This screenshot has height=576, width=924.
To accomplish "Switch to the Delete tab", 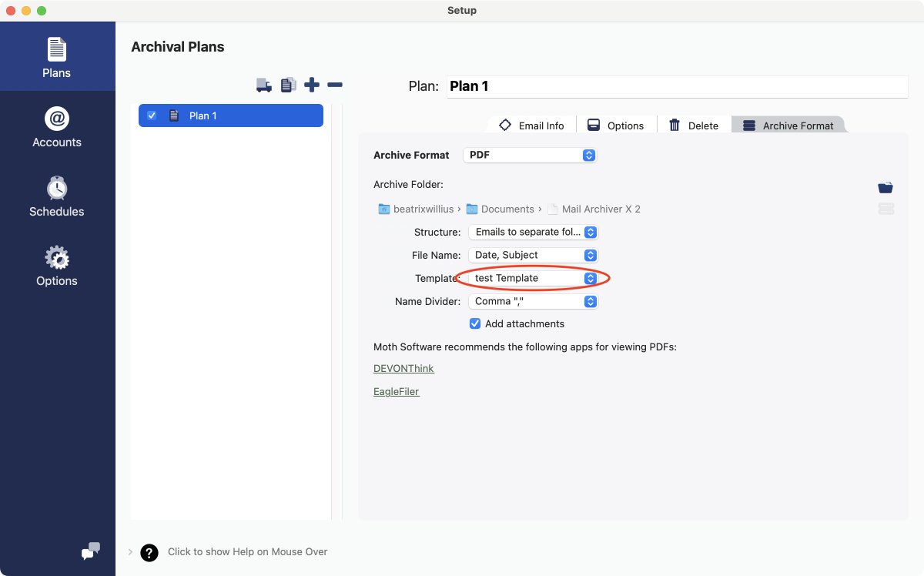I will [x=694, y=126].
